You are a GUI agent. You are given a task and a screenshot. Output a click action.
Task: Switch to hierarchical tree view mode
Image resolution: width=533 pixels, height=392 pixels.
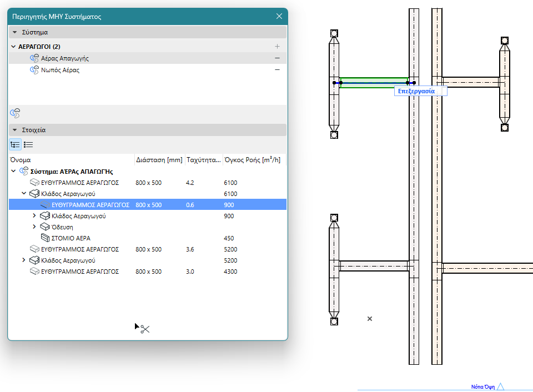point(15,145)
